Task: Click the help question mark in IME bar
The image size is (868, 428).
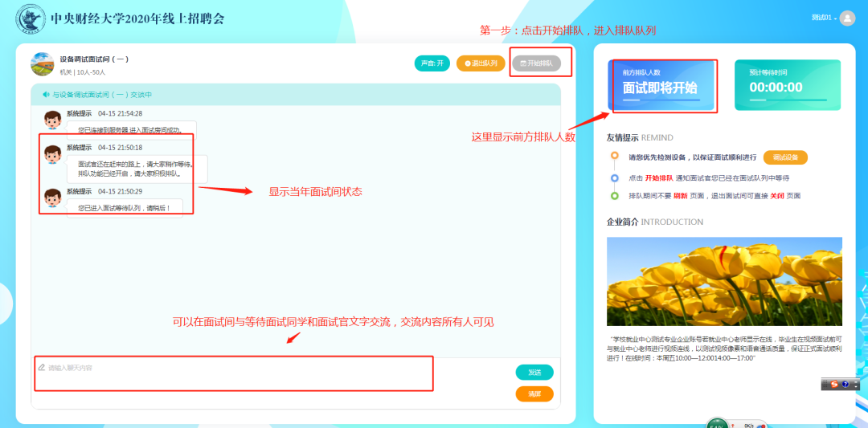Action: (x=845, y=385)
